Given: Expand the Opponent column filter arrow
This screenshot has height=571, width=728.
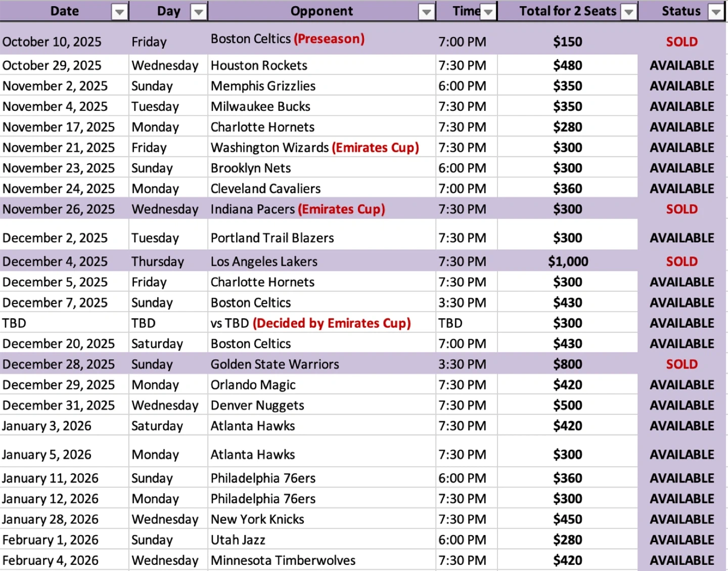Looking at the screenshot, I should (x=427, y=12).
